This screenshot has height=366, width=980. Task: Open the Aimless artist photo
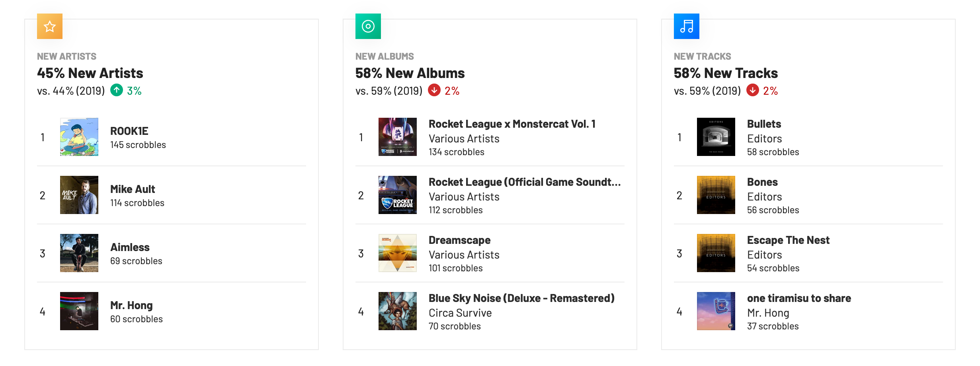point(79,253)
